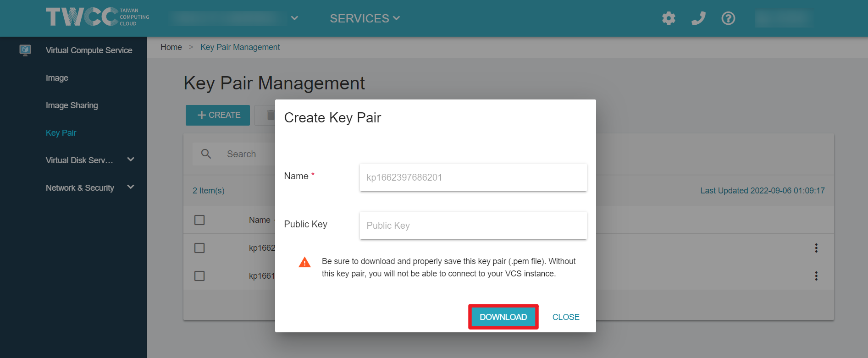Click the trash delete icon
This screenshot has width=868, height=358.
[270, 115]
